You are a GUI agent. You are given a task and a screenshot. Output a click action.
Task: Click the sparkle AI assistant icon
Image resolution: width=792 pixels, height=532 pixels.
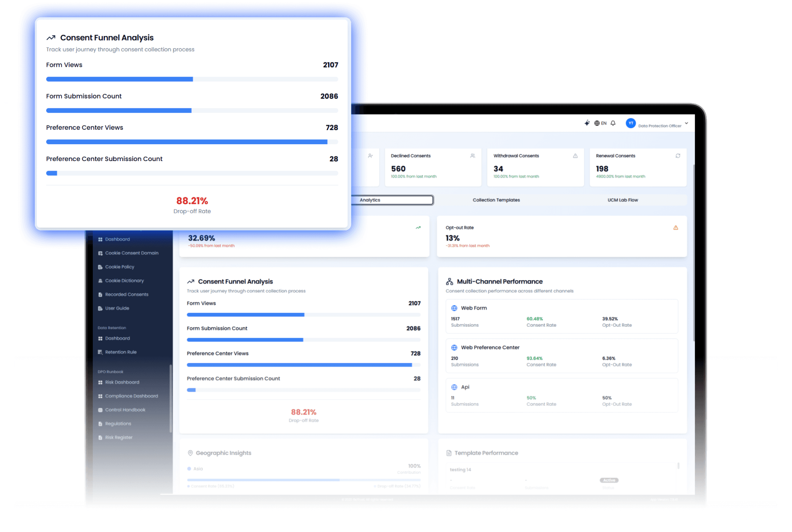coord(587,123)
